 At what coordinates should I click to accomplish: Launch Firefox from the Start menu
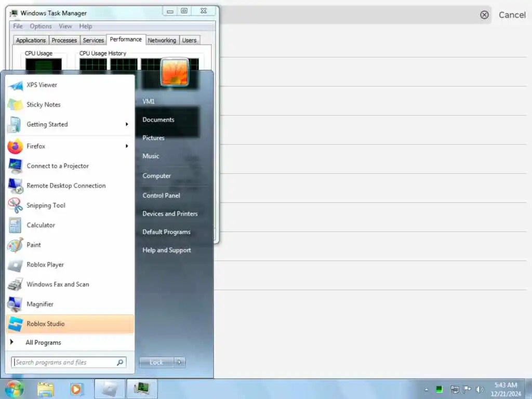[x=70, y=146]
